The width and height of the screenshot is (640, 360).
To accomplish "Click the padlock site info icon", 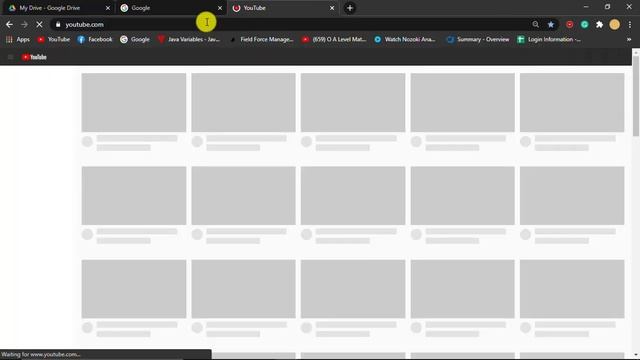I will pyautogui.click(x=58, y=24).
